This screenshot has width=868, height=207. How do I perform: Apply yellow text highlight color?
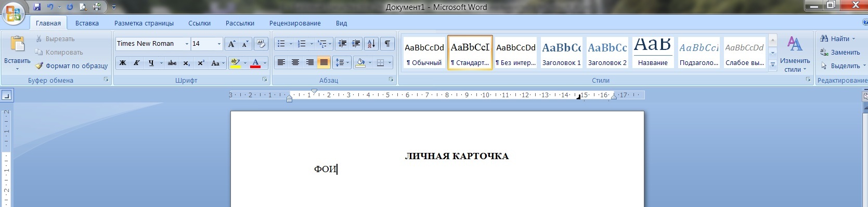(x=235, y=63)
